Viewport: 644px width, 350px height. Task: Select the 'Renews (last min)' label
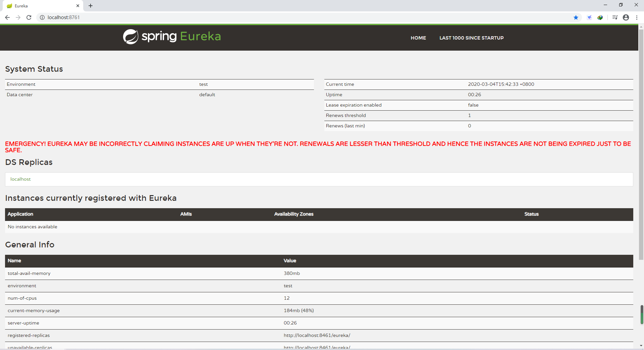pos(345,126)
